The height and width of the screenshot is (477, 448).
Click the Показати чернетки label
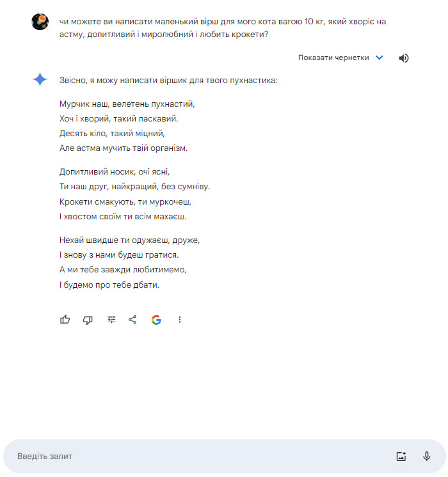click(333, 58)
